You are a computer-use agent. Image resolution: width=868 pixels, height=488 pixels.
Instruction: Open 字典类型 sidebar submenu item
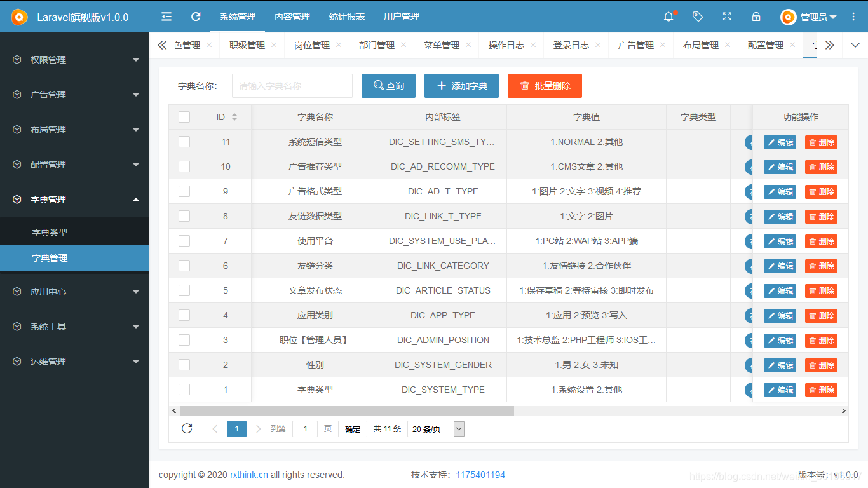tap(74, 233)
